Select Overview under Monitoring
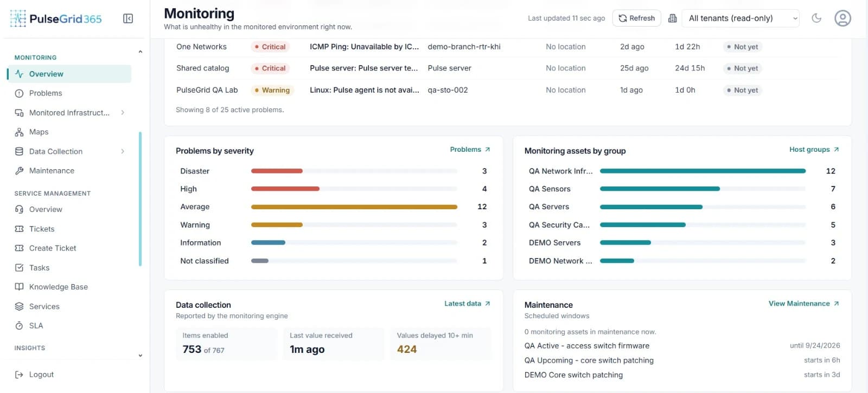This screenshot has width=868, height=393. [69, 74]
